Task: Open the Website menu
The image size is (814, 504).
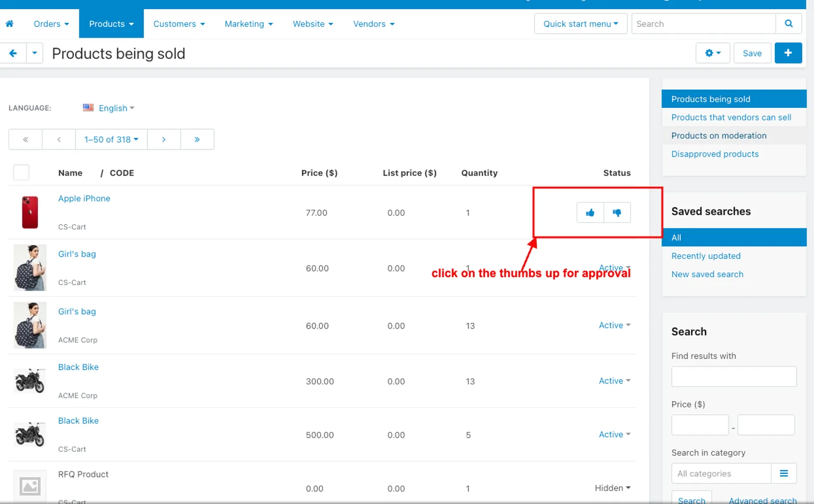Action: pos(313,24)
